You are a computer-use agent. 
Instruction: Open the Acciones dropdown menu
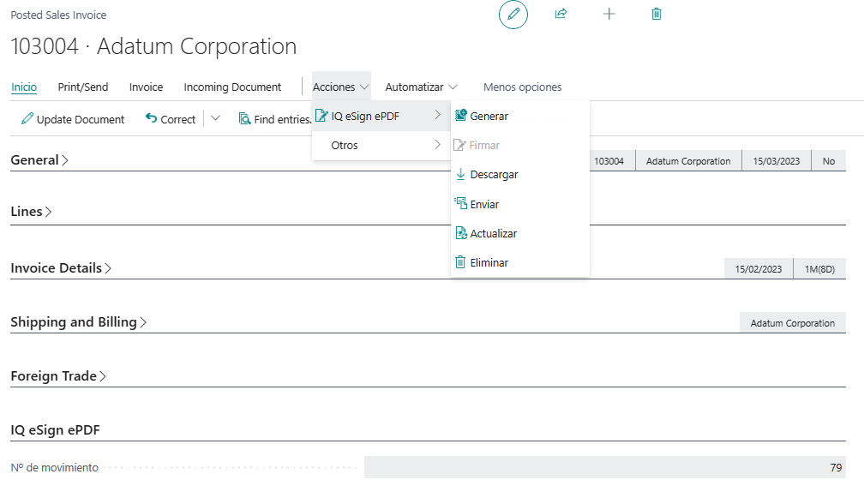pyautogui.click(x=341, y=87)
